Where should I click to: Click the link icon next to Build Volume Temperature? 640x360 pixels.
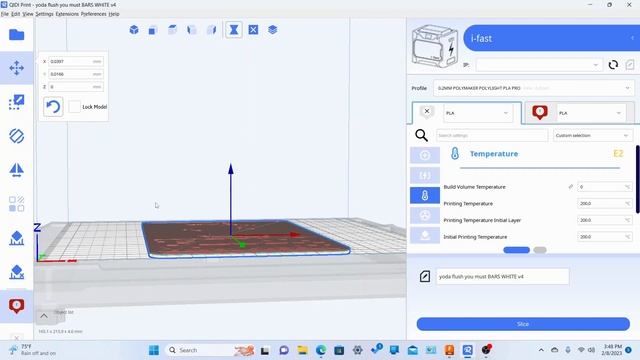(x=571, y=187)
